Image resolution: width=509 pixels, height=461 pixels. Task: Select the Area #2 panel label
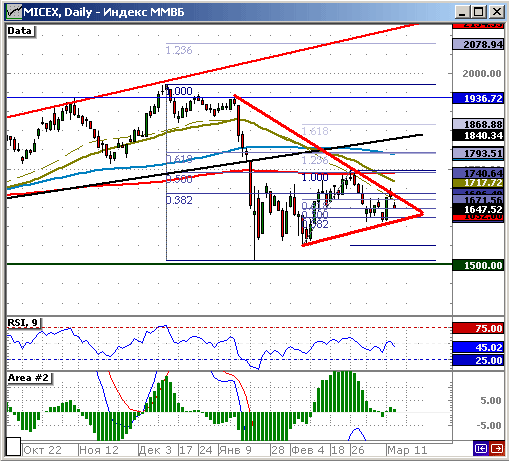(x=29, y=378)
